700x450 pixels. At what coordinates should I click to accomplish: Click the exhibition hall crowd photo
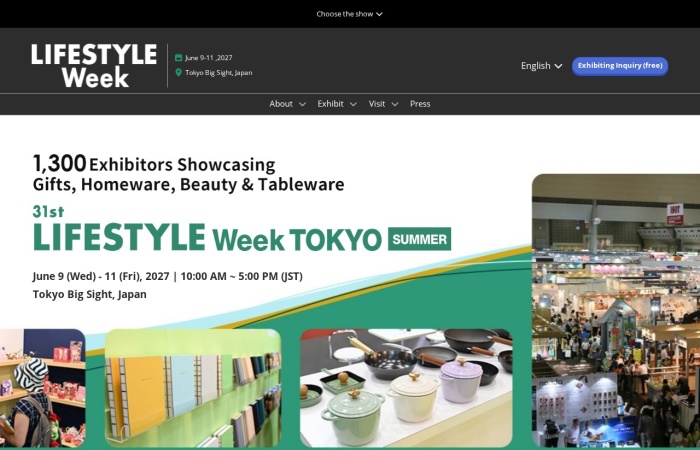coord(616,310)
